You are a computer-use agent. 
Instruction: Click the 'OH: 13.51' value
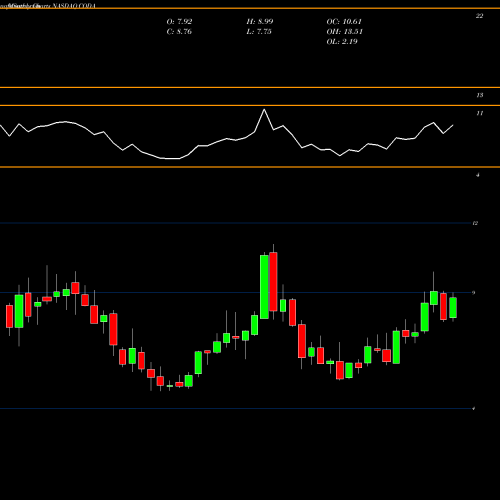pos(344,32)
